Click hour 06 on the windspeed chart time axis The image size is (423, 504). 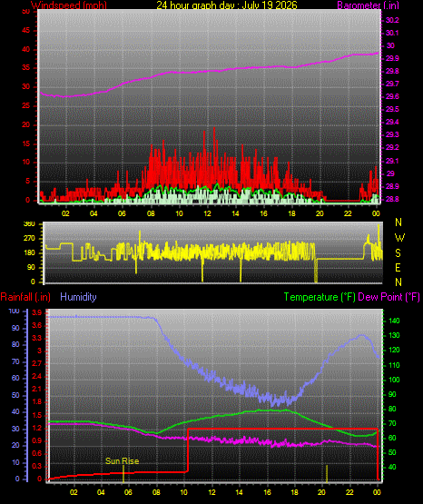click(122, 213)
